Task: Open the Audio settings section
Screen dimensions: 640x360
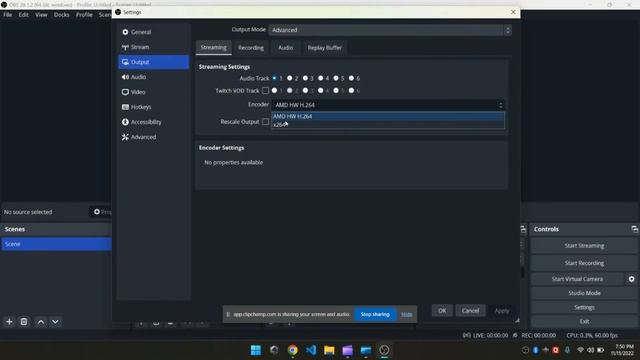Action: coord(153,77)
